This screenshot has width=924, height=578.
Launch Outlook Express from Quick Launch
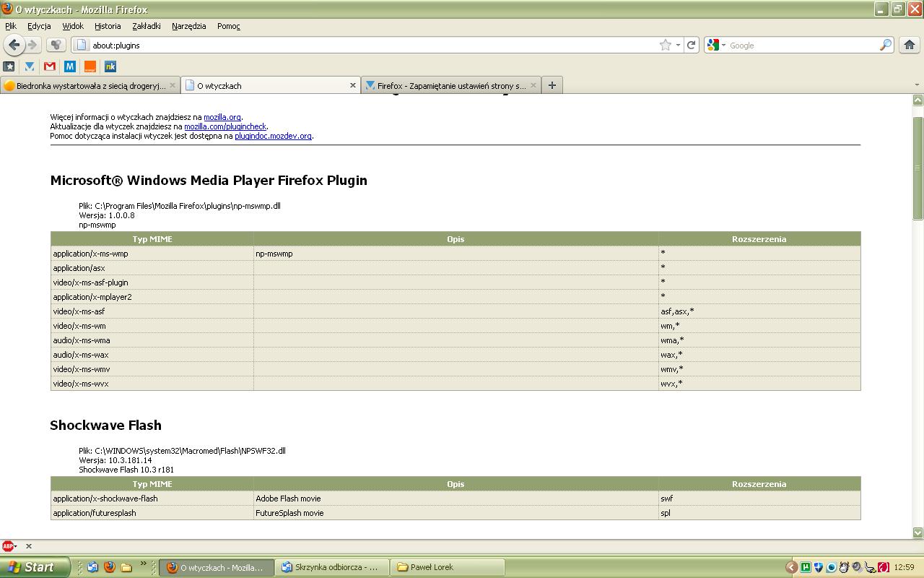[92, 567]
